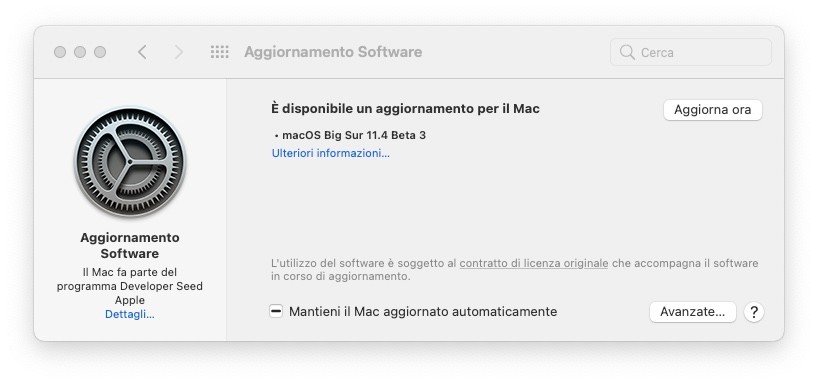Click the Aggiorna ora button
The height and width of the screenshot is (383, 818).
[713, 110]
